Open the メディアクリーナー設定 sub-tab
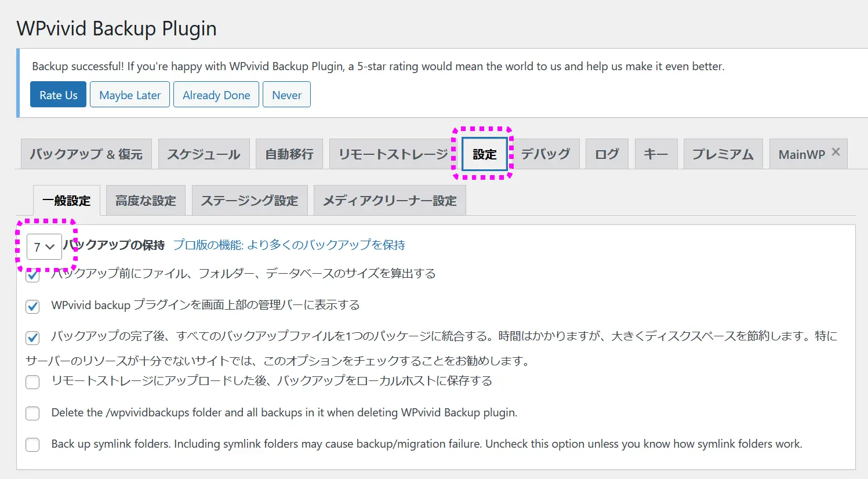868x479 pixels. (x=390, y=201)
